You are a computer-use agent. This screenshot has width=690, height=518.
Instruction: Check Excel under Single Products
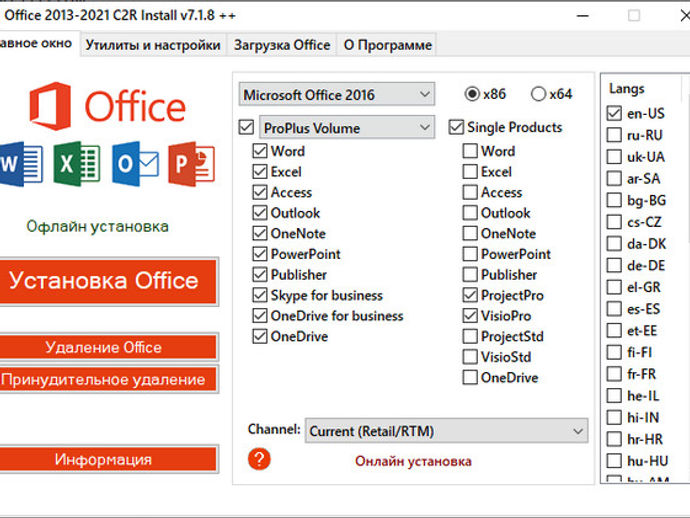click(470, 172)
